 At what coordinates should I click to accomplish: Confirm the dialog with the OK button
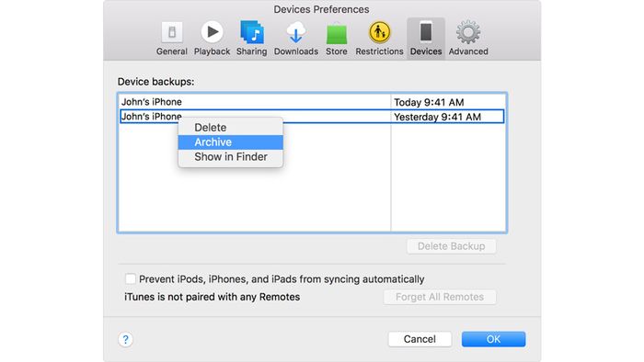pyautogui.click(x=493, y=339)
